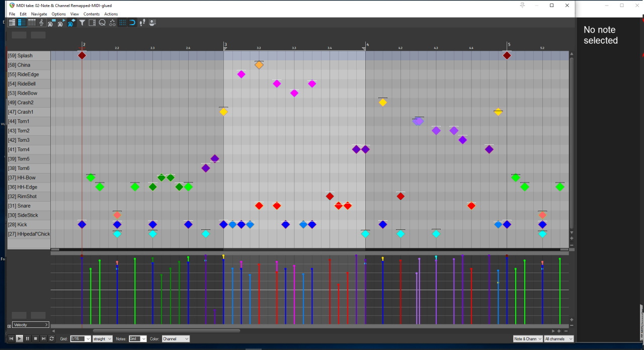This screenshot has height=350, width=644.
Task: Click the horizontal zoom in plus icon
Action: coord(559,331)
